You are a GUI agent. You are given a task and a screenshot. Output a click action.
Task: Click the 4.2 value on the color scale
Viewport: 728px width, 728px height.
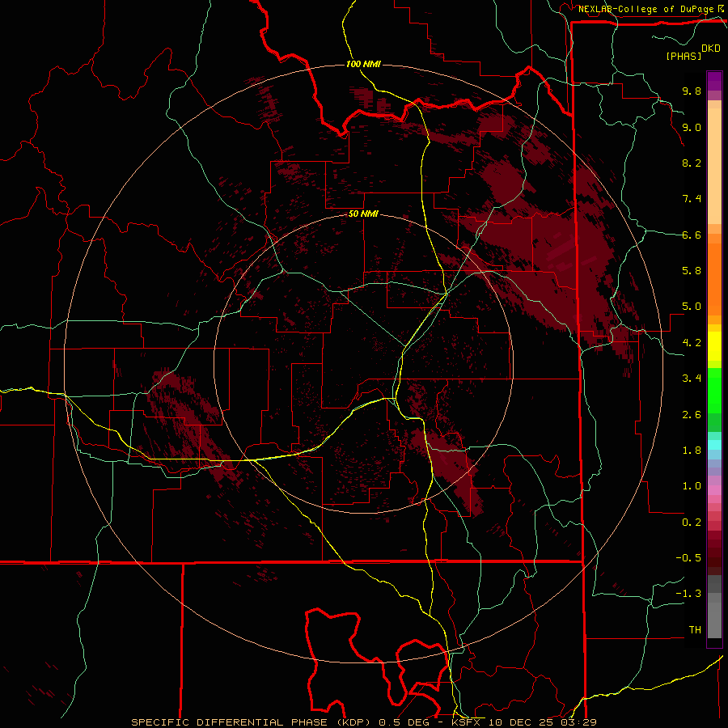click(692, 343)
